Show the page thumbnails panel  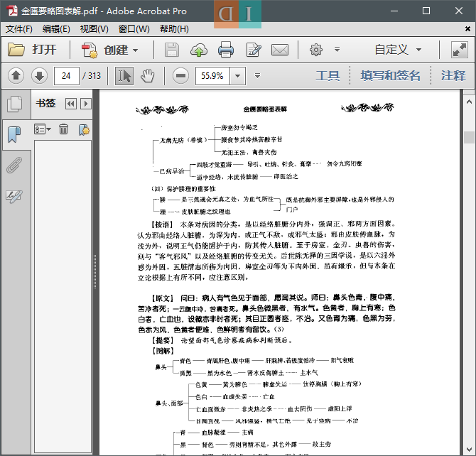point(15,104)
